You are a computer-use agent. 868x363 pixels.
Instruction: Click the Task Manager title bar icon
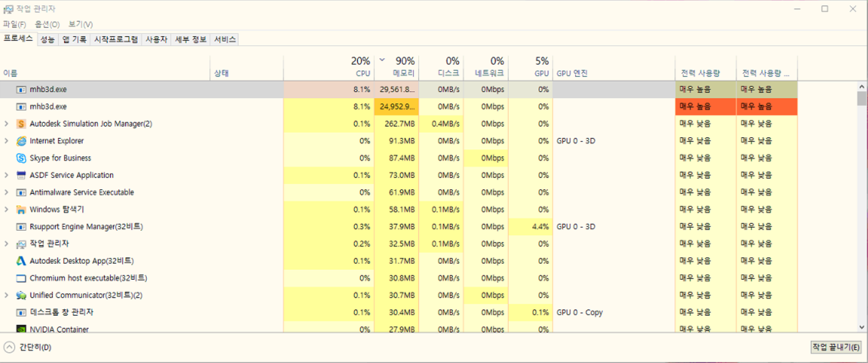[x=8, y=9]
